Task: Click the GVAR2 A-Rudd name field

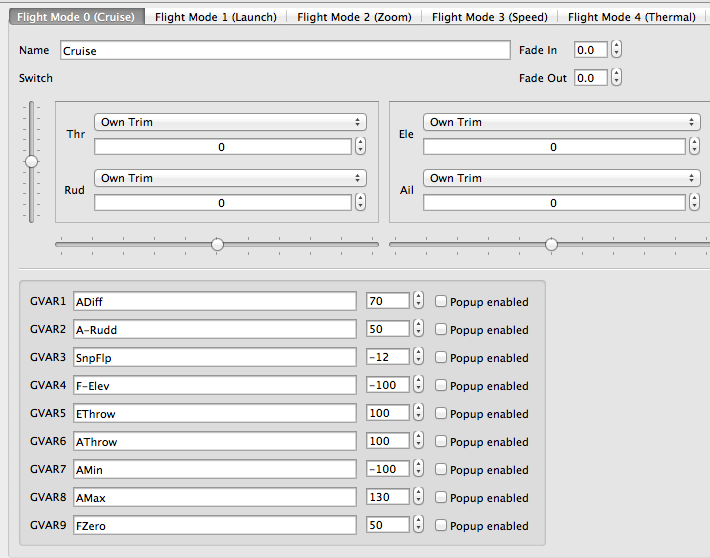Action: point(215,329)
